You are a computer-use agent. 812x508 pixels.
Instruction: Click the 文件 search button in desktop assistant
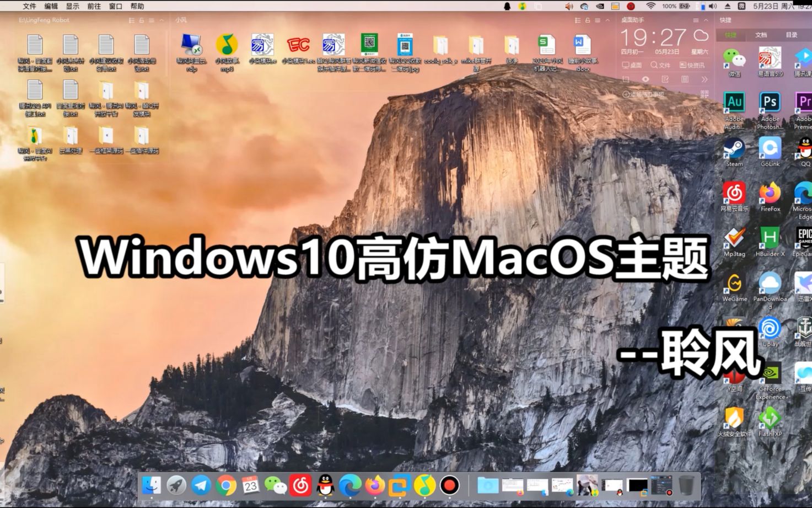pos(660,65)
